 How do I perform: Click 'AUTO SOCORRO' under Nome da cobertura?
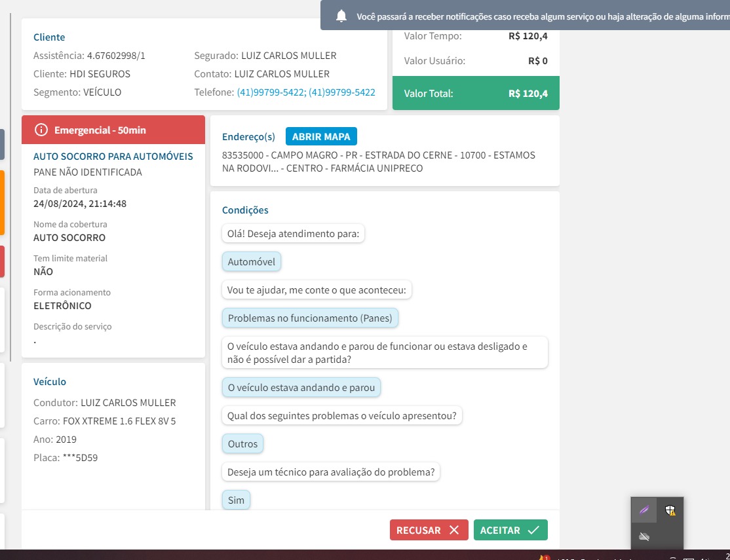click(69, 237)
